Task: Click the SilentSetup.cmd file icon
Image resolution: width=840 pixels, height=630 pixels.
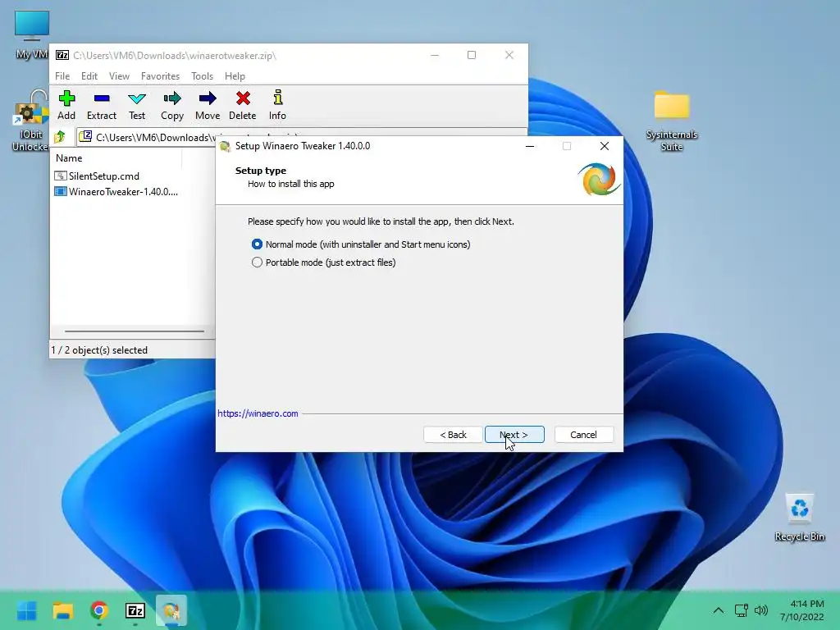Action: coord(61,176)
